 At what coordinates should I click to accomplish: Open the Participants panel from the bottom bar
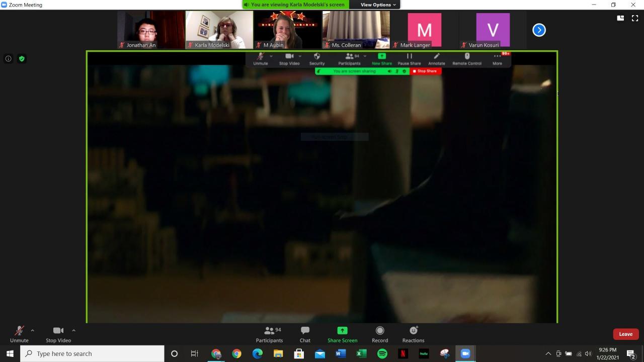tap(269, 334)
